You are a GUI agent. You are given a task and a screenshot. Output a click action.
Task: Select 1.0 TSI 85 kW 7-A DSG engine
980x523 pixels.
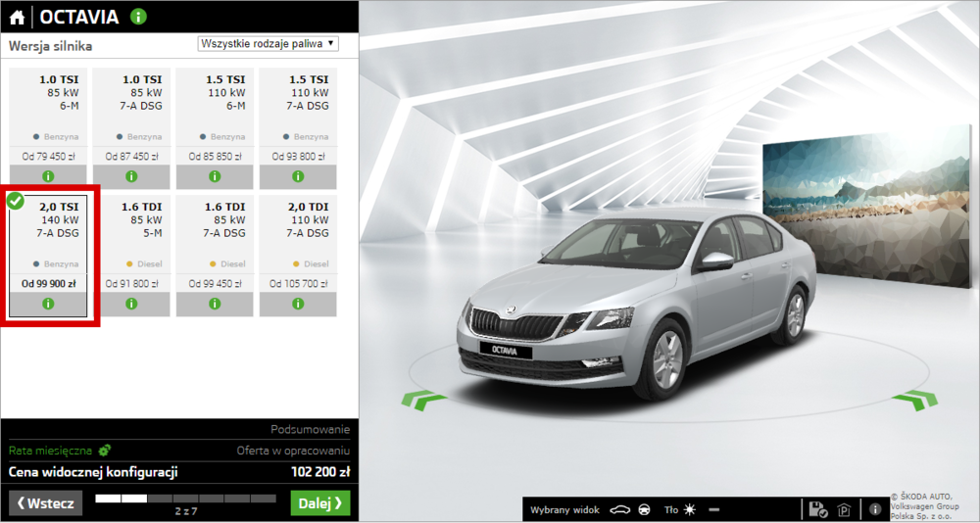click(131, 128)
